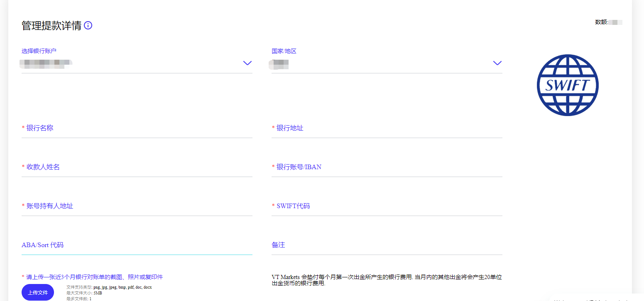Image resolution: width=644 pixels, height=301 pixels.
Task: Expand the 选择银行账户 dropdown arrow
Action: pos(247,63)
